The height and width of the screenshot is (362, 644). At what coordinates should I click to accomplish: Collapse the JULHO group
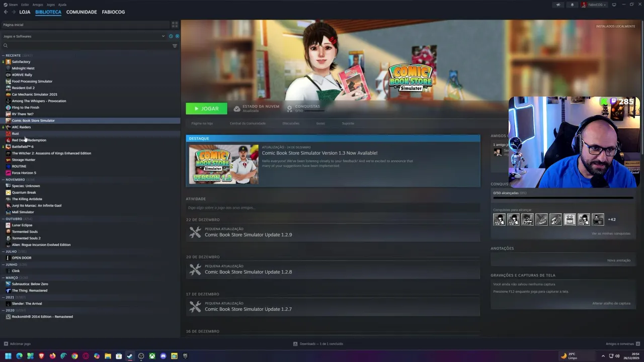click(x=3, y=251)
